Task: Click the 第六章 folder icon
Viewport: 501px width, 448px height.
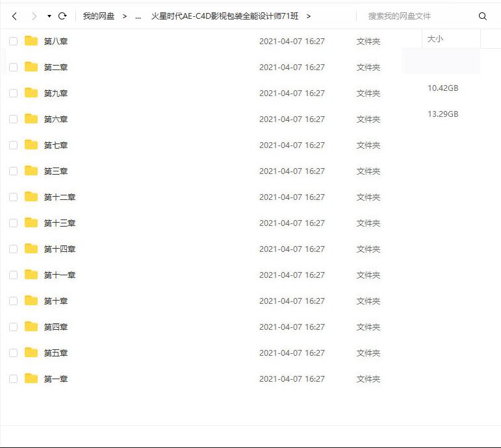Action: tap(31, 119)
